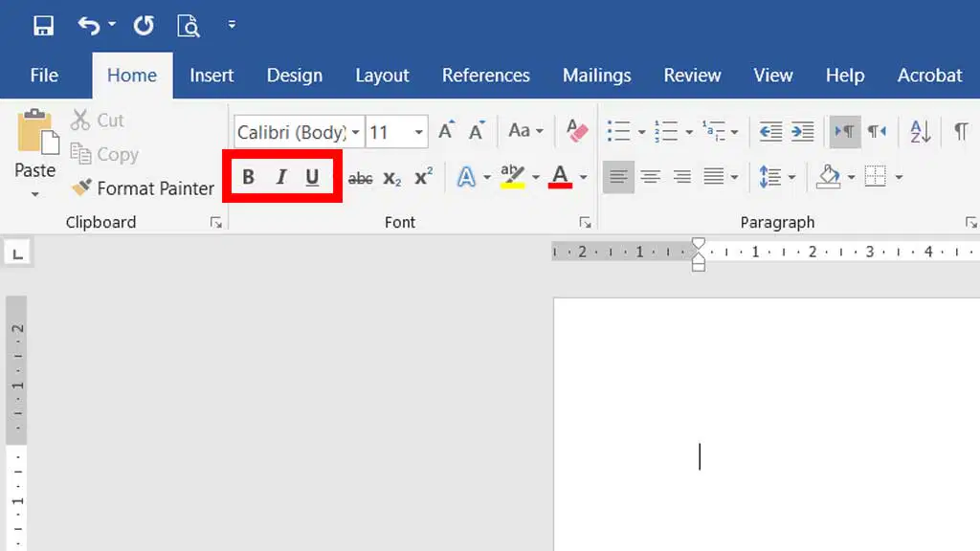Image resolution: width=980 pixels, height=551 pixels.
Task: Click the Save icon in Quick Access Toolbar
Action: pos(43,26)
